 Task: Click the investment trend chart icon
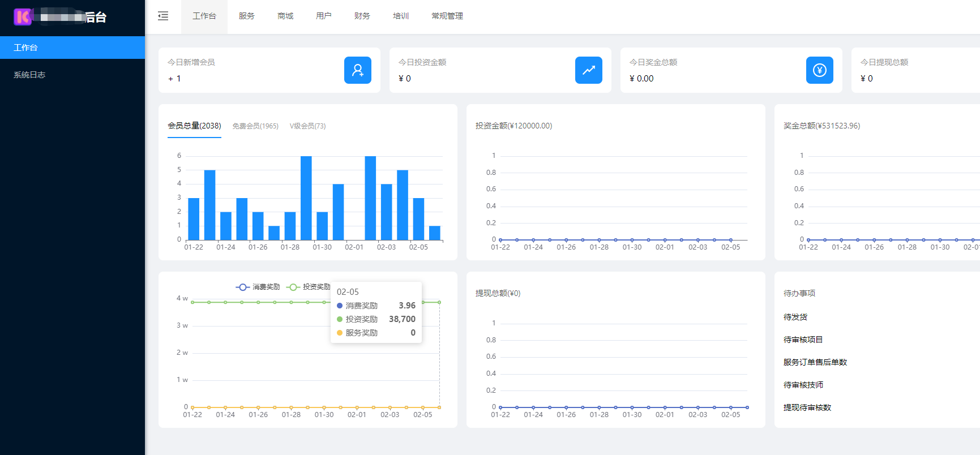[589, 70]
